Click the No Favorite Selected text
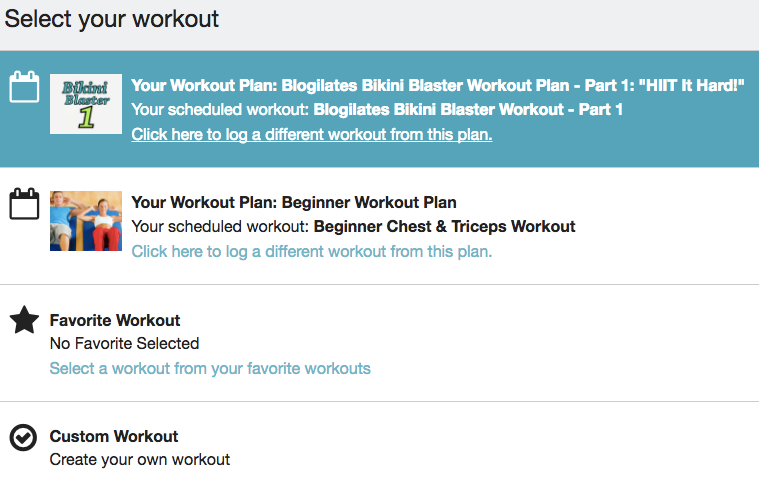The image size is (759, 490). [124, 343]
